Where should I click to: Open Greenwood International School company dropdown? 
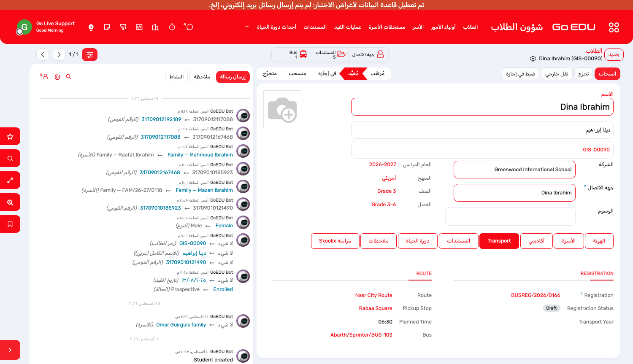pyautogui.click(x=514, y=170)
